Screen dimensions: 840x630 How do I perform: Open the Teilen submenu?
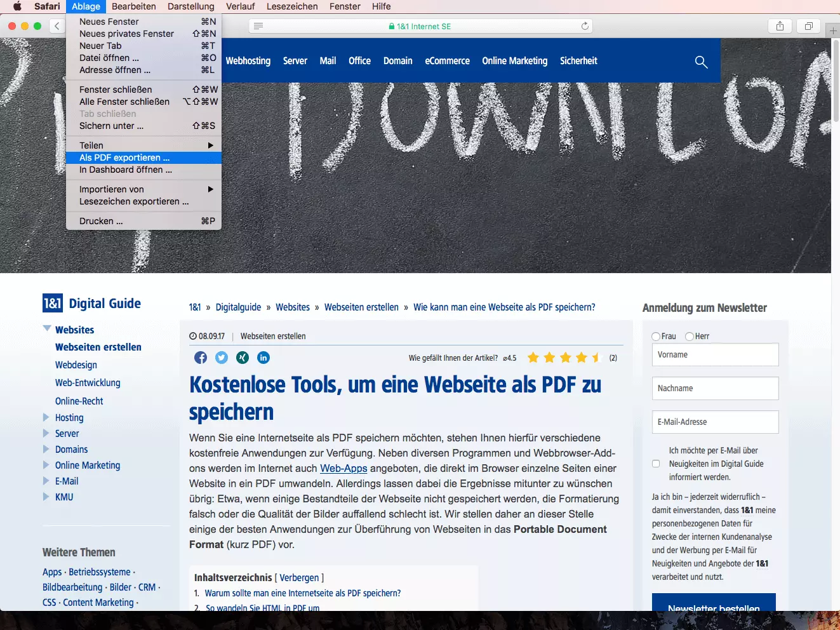pyautogui.click(x=143, y=145)
